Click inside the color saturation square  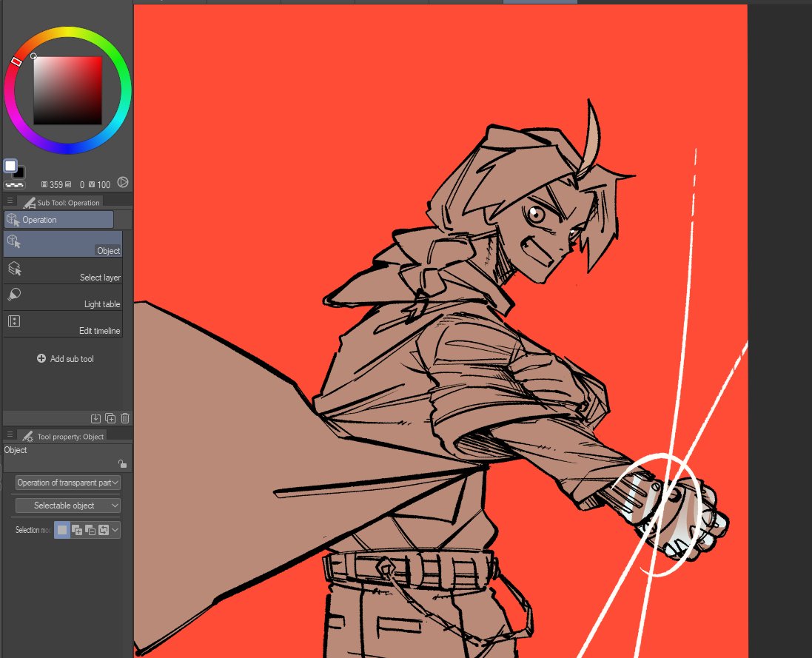[x=68, y=90]
